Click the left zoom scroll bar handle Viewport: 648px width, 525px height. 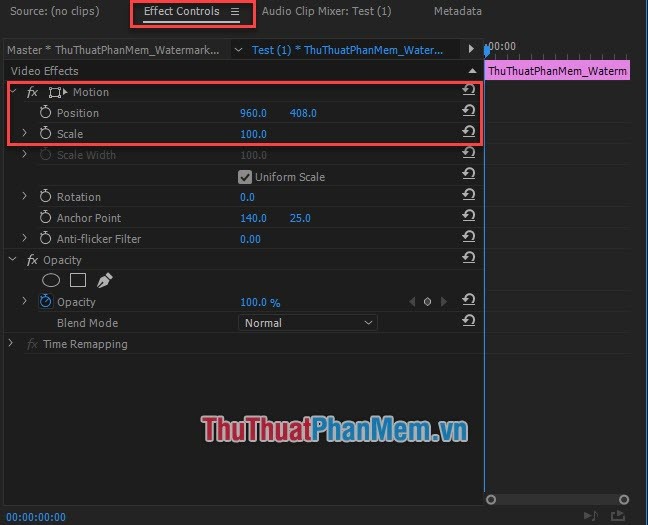[491, 499]
